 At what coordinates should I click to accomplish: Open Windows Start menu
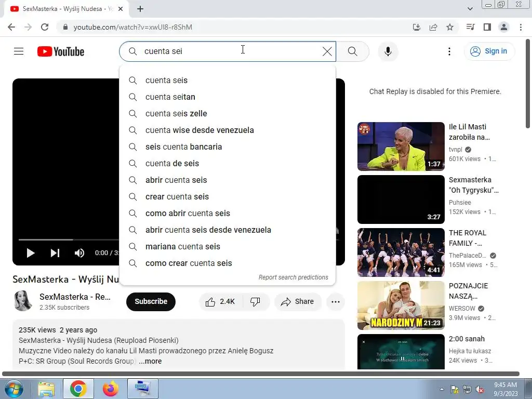pos(14,389)
